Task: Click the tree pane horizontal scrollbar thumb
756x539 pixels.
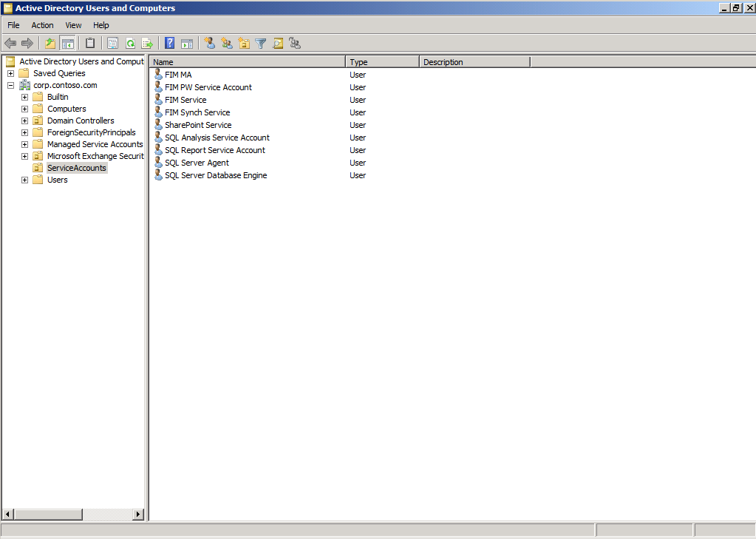Action: (x=48, y=515)
